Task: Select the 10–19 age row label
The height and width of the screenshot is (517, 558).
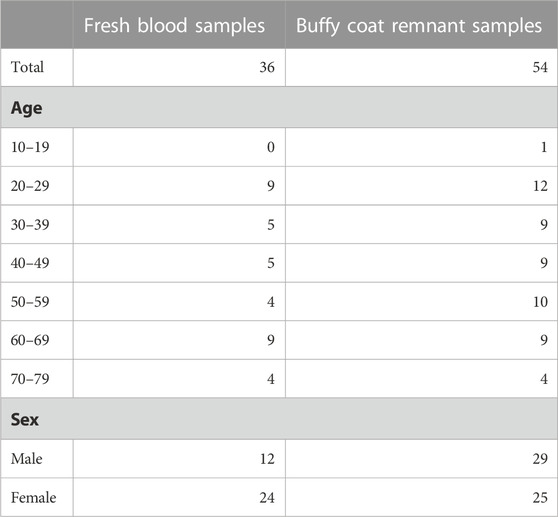Action: point(30,147)
